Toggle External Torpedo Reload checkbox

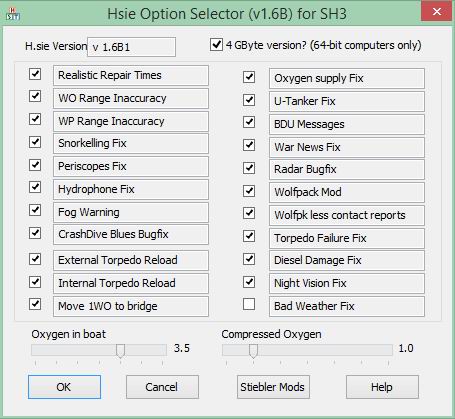[x=35, y=259]
